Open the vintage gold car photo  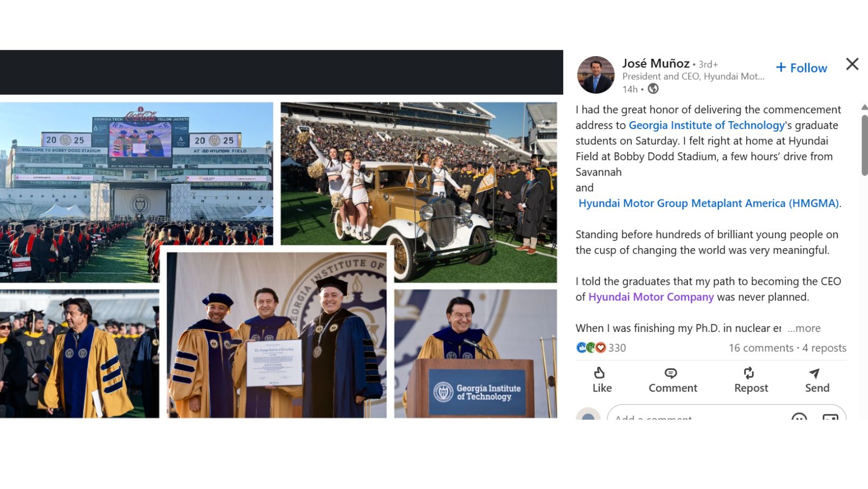coord(419,192)
